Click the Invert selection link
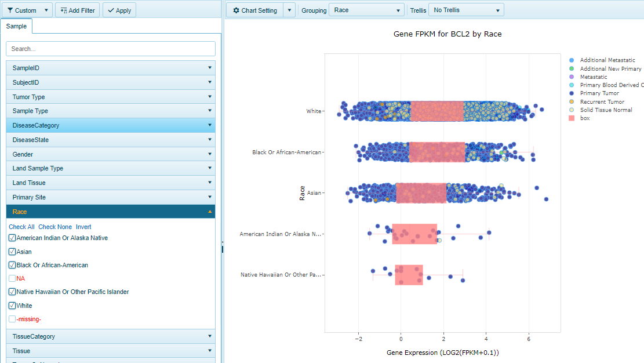 83,227
